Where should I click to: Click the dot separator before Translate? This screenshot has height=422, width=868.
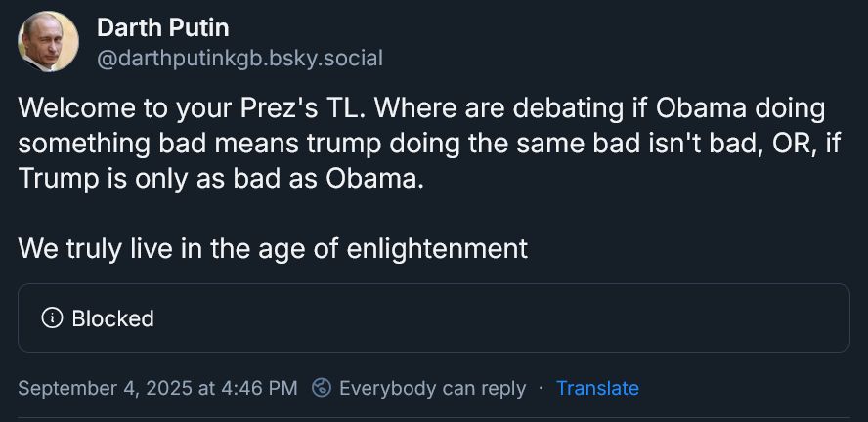tap(541, 388)
